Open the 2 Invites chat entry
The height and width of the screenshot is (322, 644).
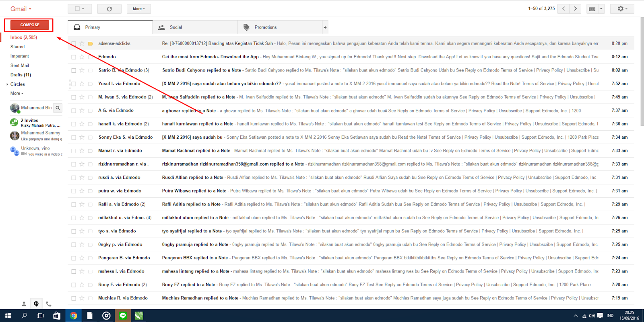pos(36,123)
